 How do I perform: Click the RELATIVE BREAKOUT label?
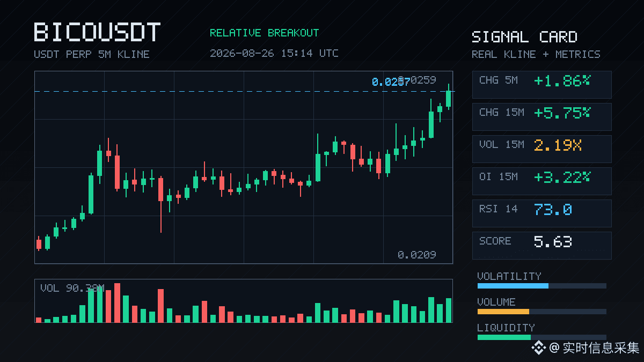point(264,33)
